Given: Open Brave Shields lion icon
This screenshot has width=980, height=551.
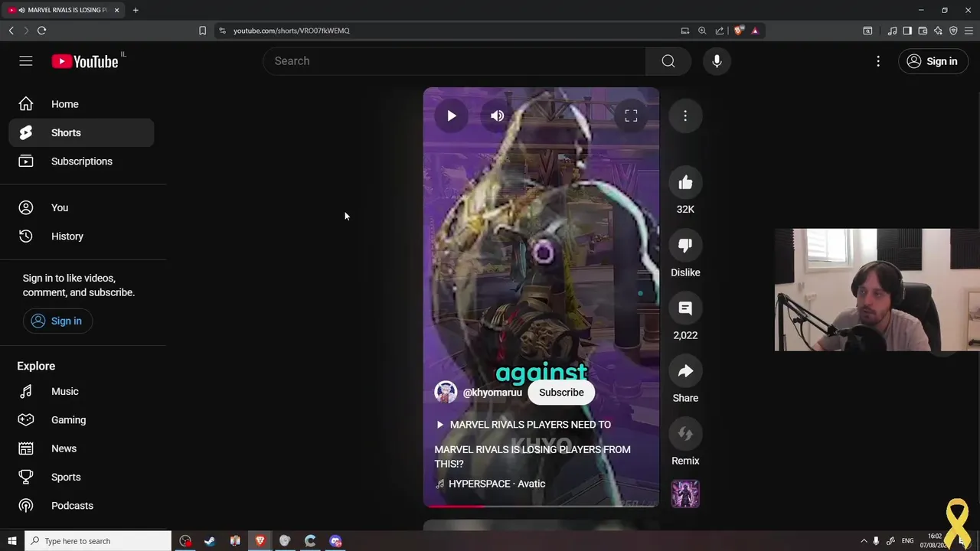Looking at the screenshot, I should pos(738,31).
